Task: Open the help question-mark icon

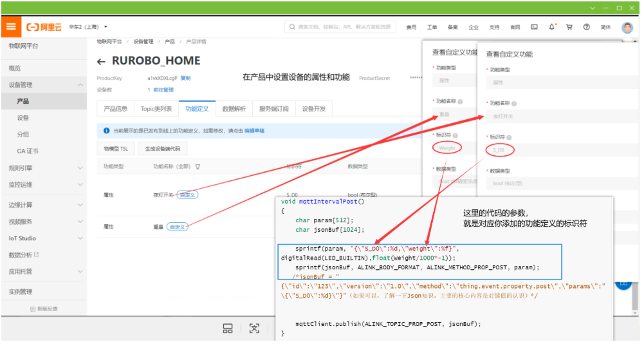Action: point(587,27)
